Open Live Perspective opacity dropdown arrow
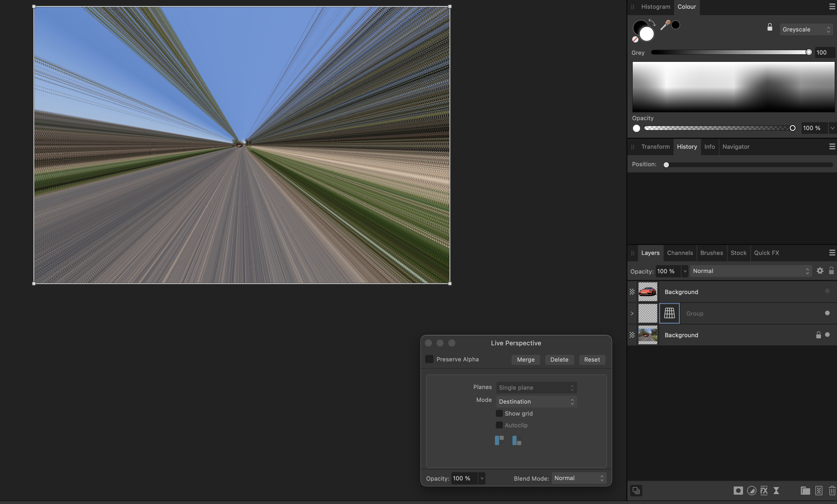 [482, 478]
